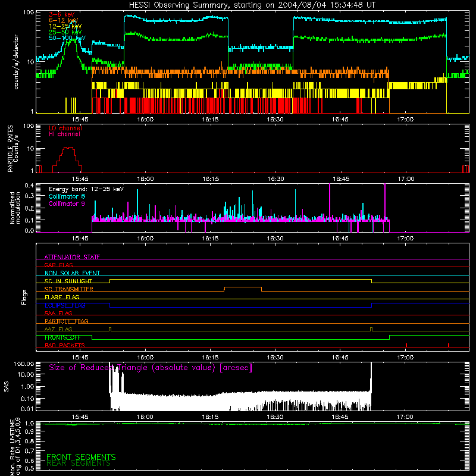Click the BAD_PACKETS flag label

[x=65, y=345]
